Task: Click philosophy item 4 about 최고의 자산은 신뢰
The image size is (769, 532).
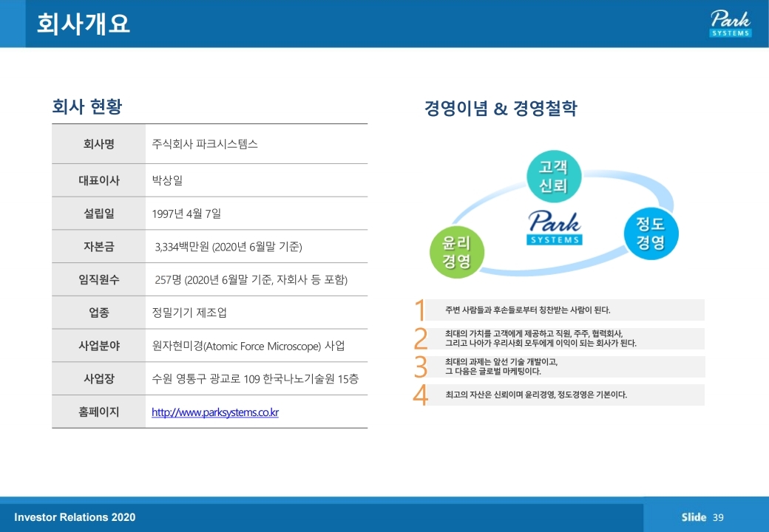Action: pos(559,395)
